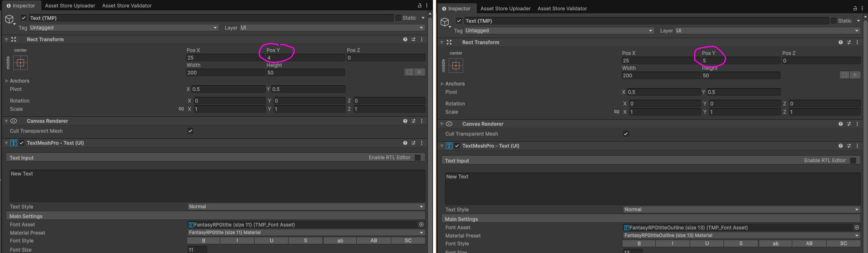Image resolution: width=868 pixels, height=253 pixels.
Task: Toggle the Scale constrain-proportions link in right Inspector
Action: click(x=616, y=112)
